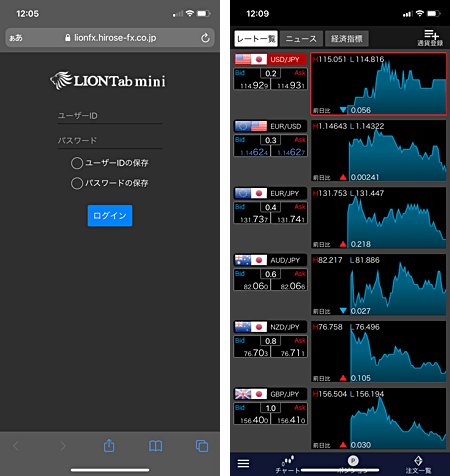
Task: Select the GBP/JPY currency pair label
Action: point(285,394)
